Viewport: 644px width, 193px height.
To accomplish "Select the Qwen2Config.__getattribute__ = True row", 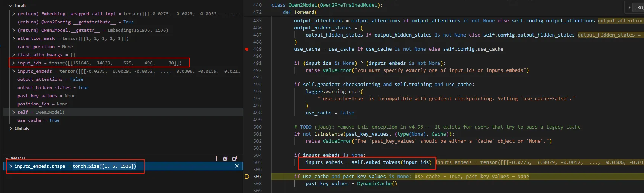I will pyautogui.click(x=123, y=22).
